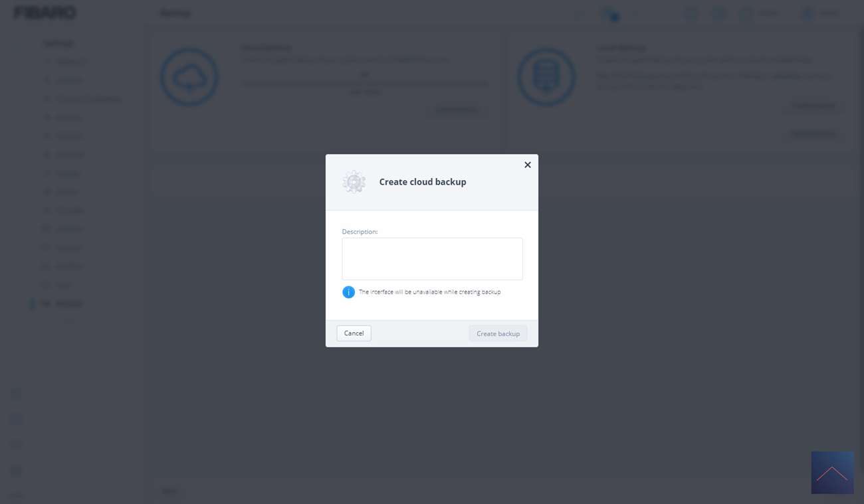
Task: Click the FIBARO logo
Action: coord(45,13)
